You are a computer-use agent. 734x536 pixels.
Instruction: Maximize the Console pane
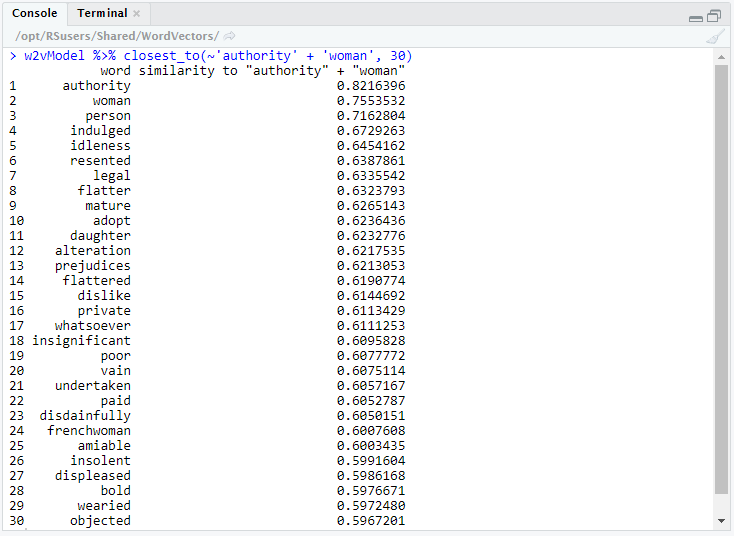click(x=714, y=16)
